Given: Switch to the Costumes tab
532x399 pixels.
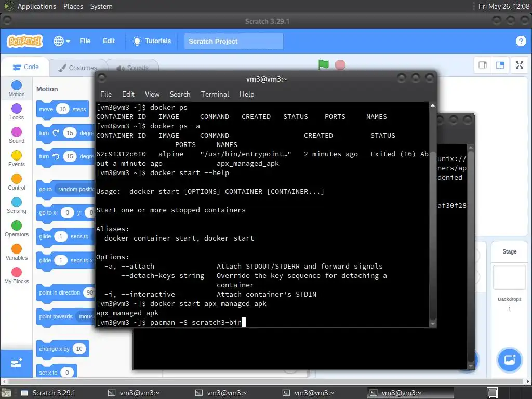Looking at the screenshot, I should [78, 68].
